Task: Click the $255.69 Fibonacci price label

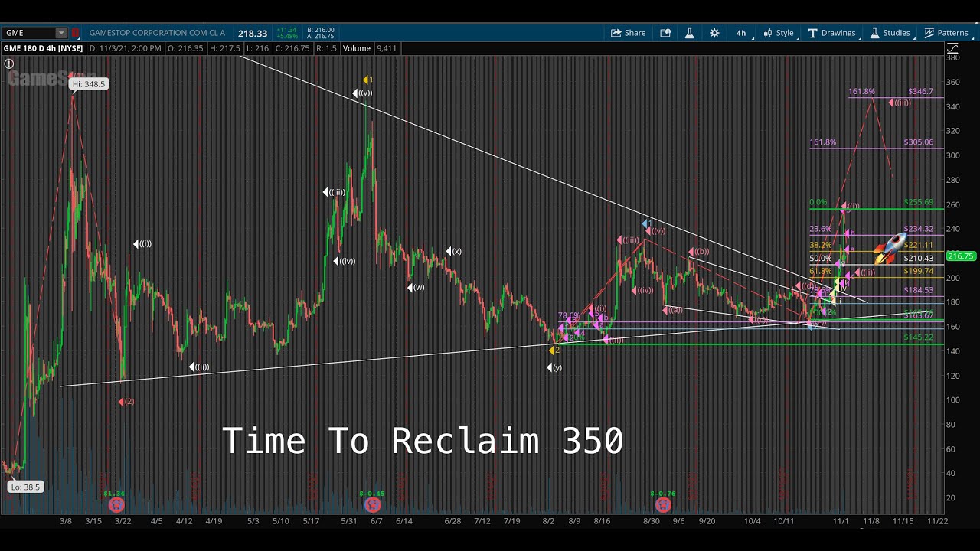Action: [x=918, y=203]
